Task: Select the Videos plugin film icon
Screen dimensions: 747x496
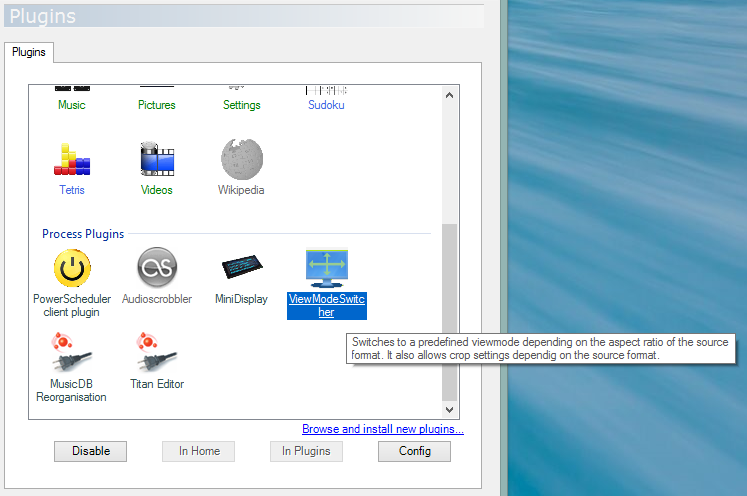Action: (157, 159)
